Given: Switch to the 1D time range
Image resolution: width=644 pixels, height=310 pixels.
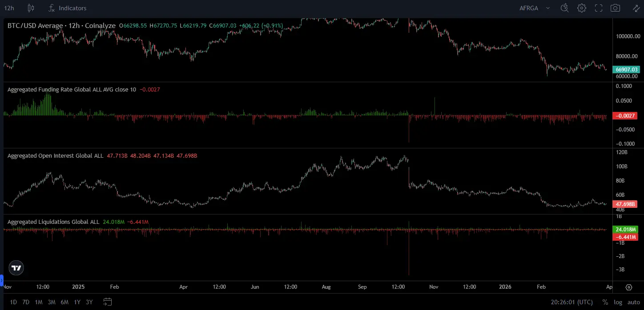Looking at the screenshot, I should 13,302.
